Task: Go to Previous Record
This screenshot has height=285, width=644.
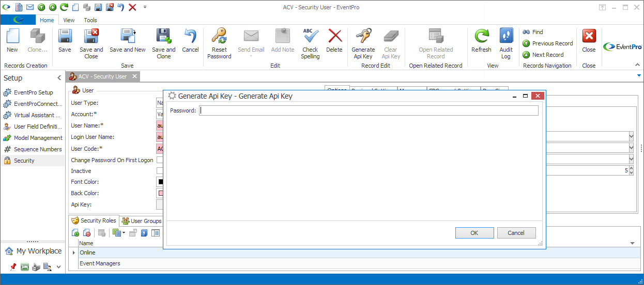Action: pos(548,43)
